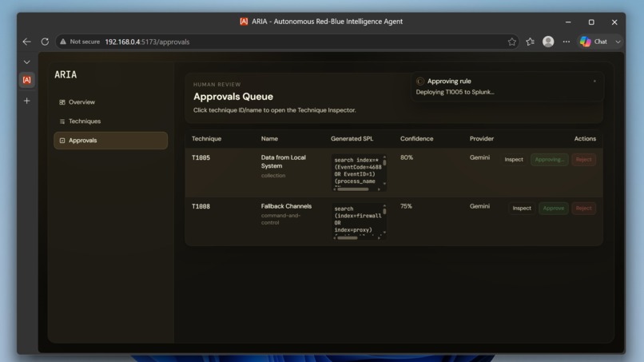Expand the vertical tabs chevron
Screen dimensions: 644x362
(x=26, y=62)
